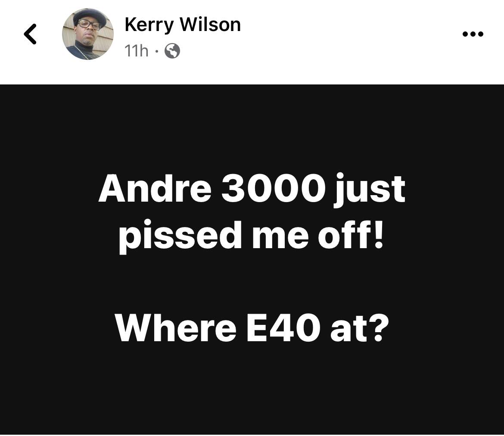Tap the "pissed me off!" text line

tap(252, 236)
